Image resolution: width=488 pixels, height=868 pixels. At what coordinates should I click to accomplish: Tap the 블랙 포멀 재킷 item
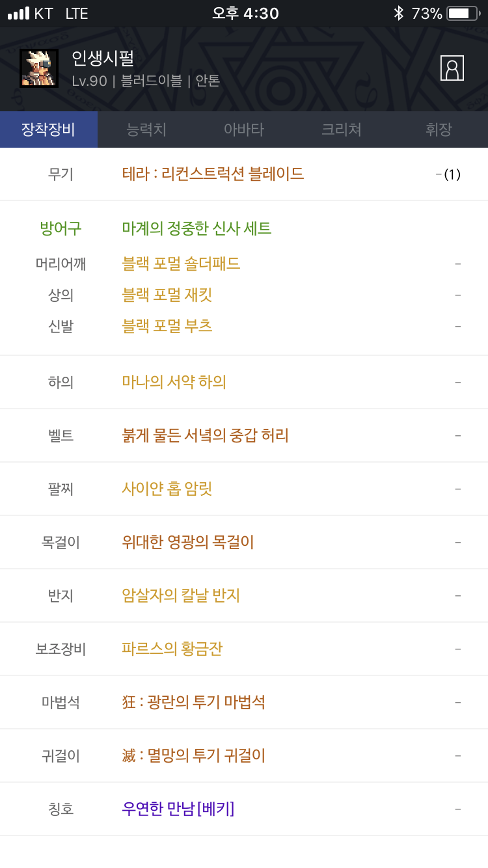(167, 295)
